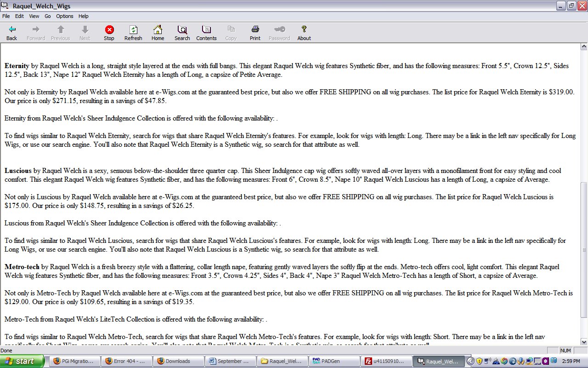Click the Copy toolbar icon

[x=231, y=29]
